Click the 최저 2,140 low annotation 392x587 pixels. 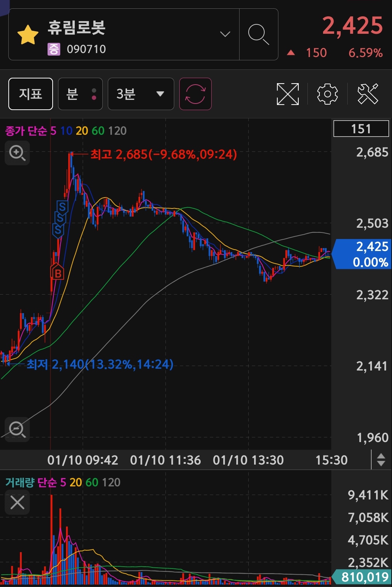[x=100, y=364]
